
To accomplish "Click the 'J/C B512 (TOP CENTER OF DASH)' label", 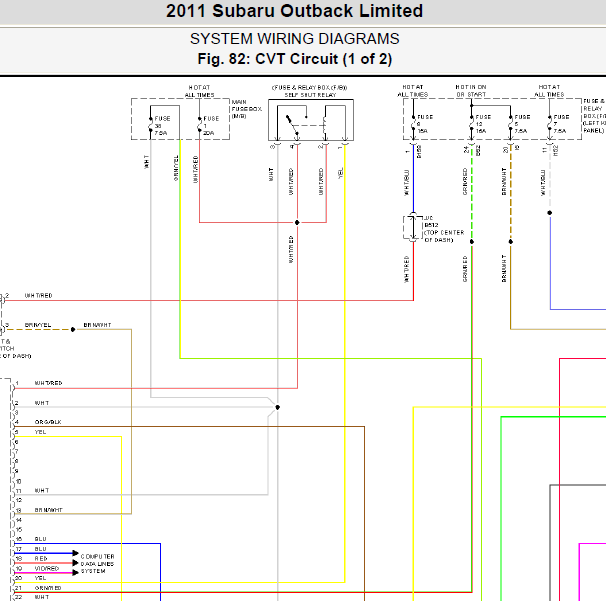I will [x=444, y=229].
